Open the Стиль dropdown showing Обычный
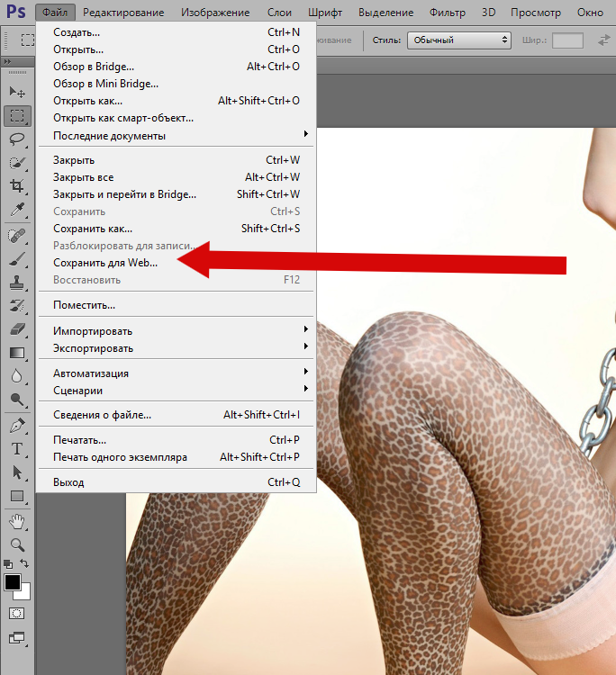Viewport: 616px width, 675px height. (459, 40)
